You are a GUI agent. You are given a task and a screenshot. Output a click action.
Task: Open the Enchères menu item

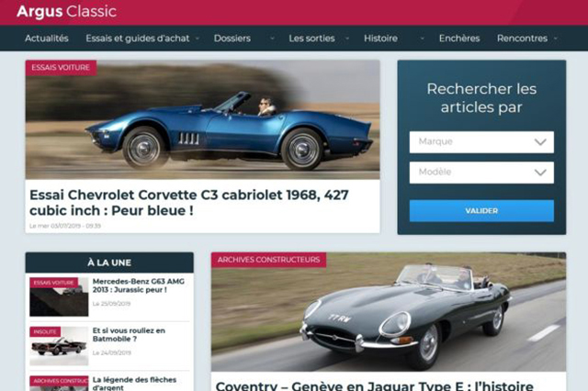(x=459, y=39)
